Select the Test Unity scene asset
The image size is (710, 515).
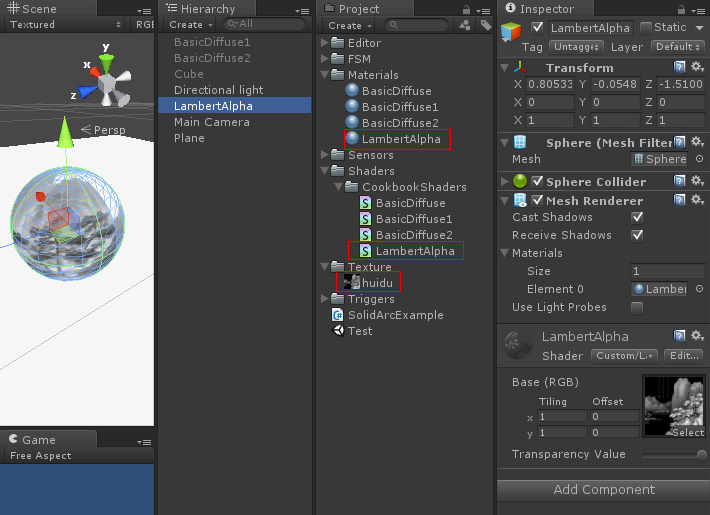(x=359, y=331)
